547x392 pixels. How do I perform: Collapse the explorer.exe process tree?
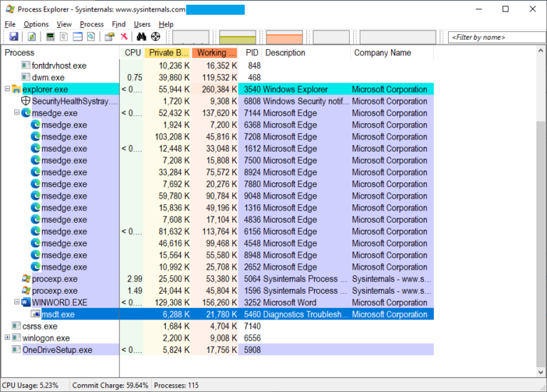point(7,90)
